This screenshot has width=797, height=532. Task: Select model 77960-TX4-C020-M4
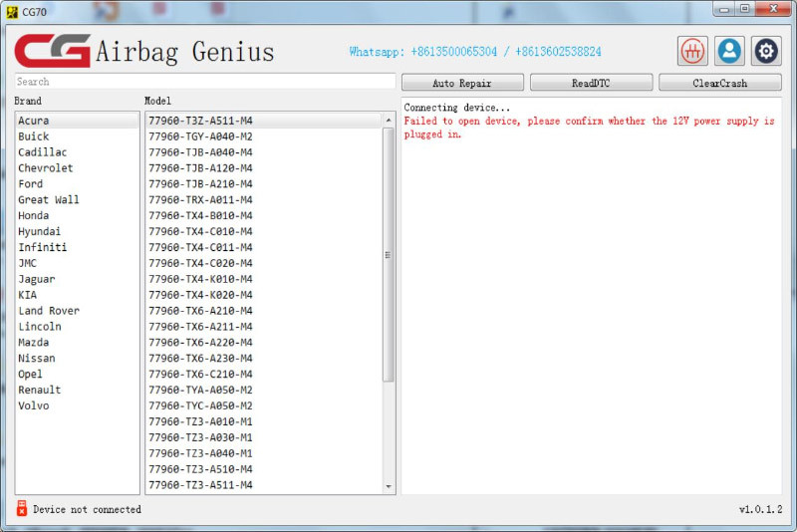point(264,263)
